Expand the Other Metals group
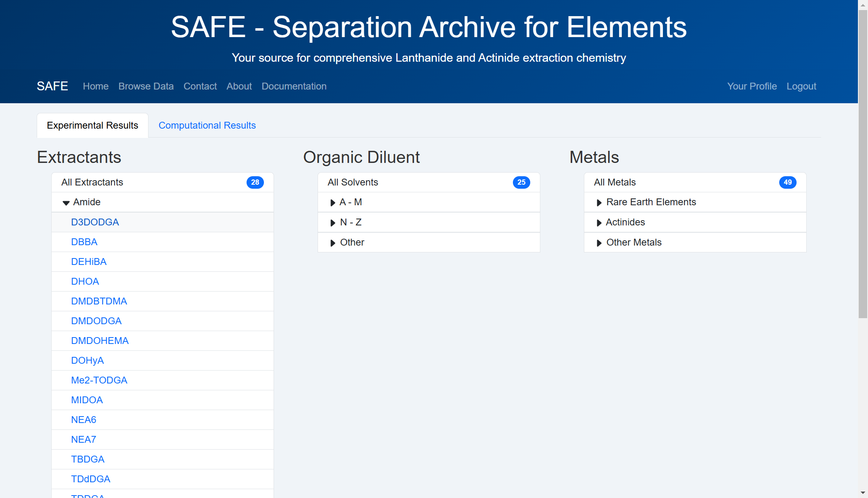This screenshot has height=498, width=868. (695, 242)
